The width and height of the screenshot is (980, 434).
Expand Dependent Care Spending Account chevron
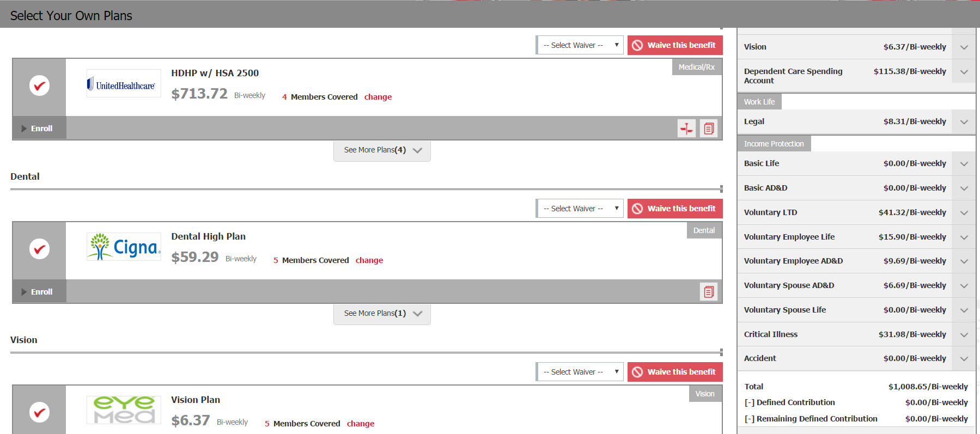coord(964,72)
